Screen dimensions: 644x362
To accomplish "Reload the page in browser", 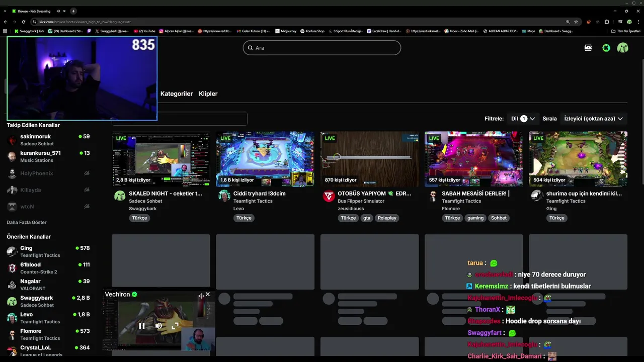I will tap(23, 22).
